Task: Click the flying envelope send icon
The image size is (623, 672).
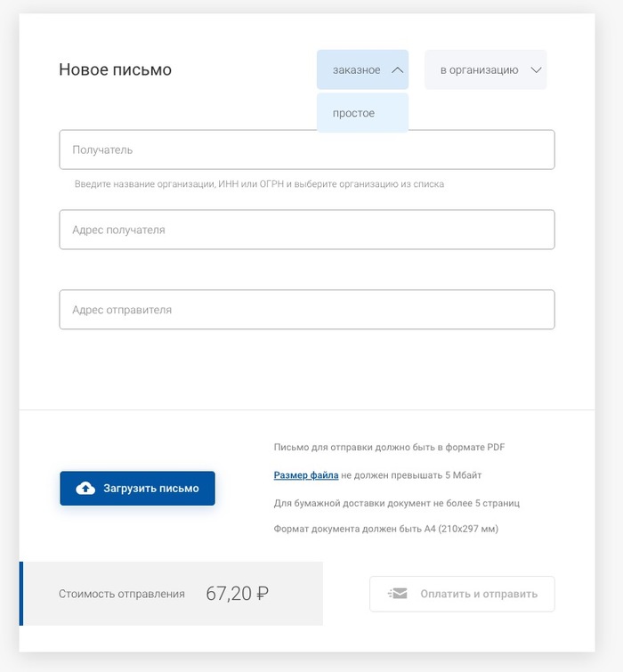Action: click(397, 594)
